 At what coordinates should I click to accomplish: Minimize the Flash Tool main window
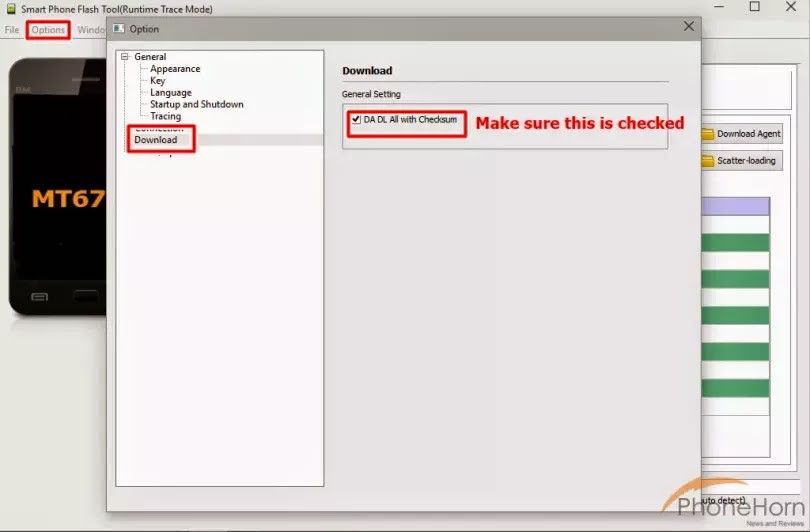click(719, 6)
